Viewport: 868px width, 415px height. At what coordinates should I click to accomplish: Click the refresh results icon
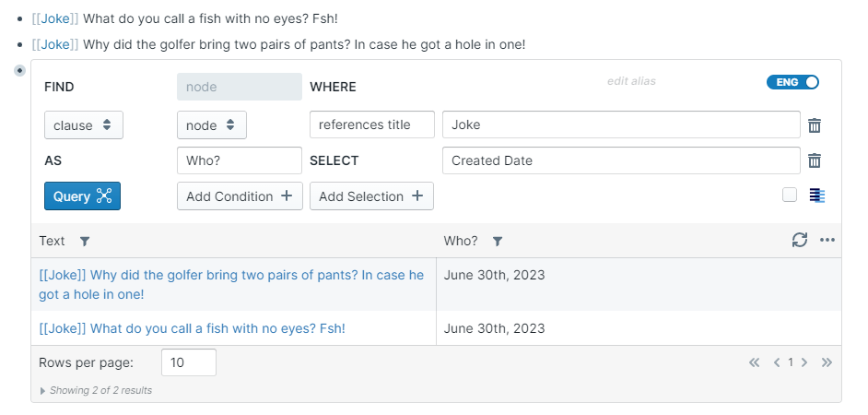pyautogui.click(x=800, y=241)
